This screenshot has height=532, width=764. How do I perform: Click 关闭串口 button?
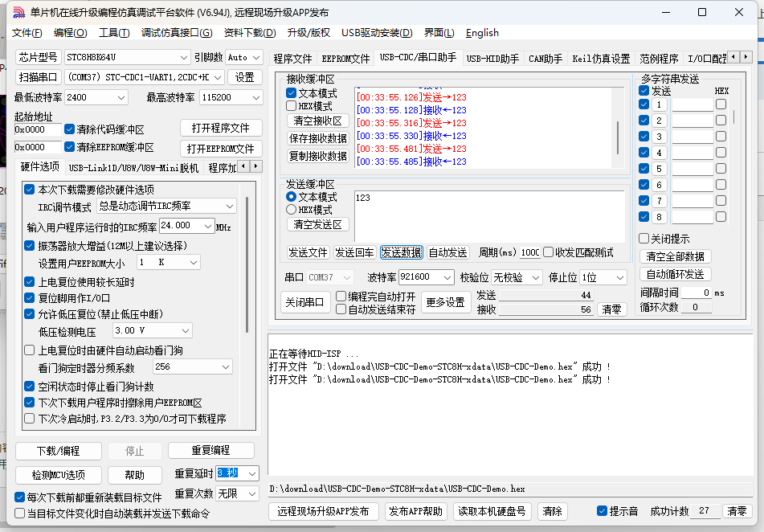[304, 302]
